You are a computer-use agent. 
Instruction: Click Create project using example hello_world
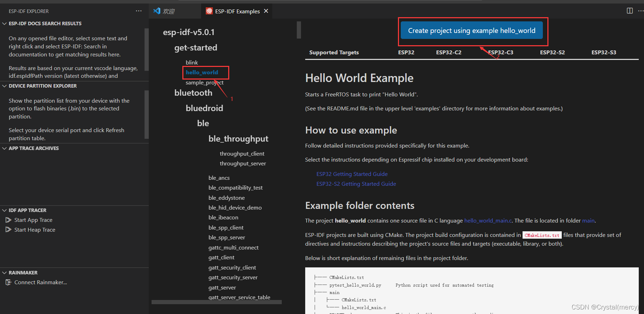471,30
